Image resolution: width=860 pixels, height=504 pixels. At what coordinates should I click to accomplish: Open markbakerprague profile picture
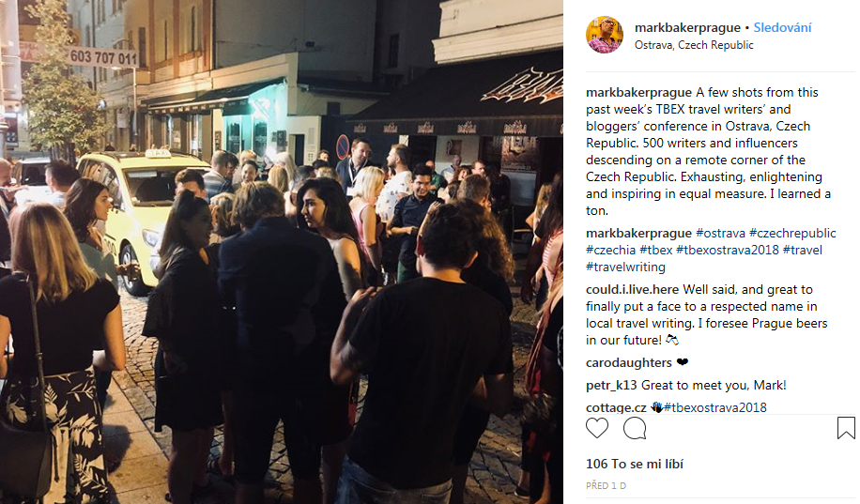[605, 35]
